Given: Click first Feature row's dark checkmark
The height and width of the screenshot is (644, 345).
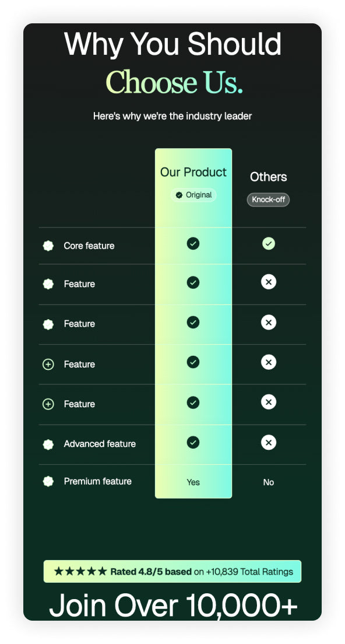Looking at the screenshot, I should pos(193,282).
